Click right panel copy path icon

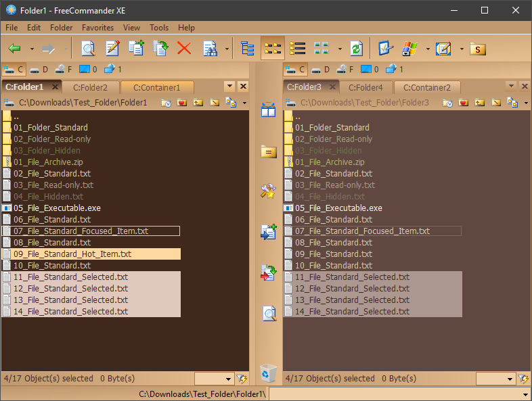(512, 102)
